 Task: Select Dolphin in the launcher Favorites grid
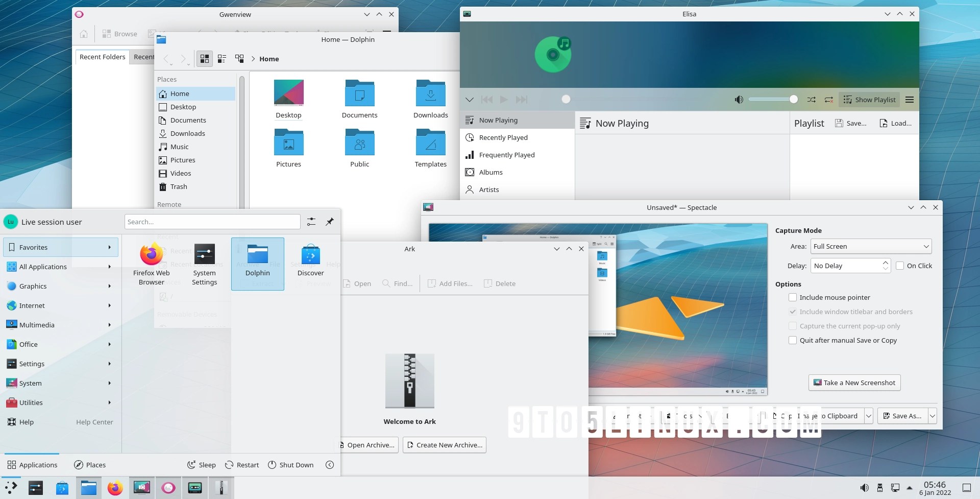point(258,264)
